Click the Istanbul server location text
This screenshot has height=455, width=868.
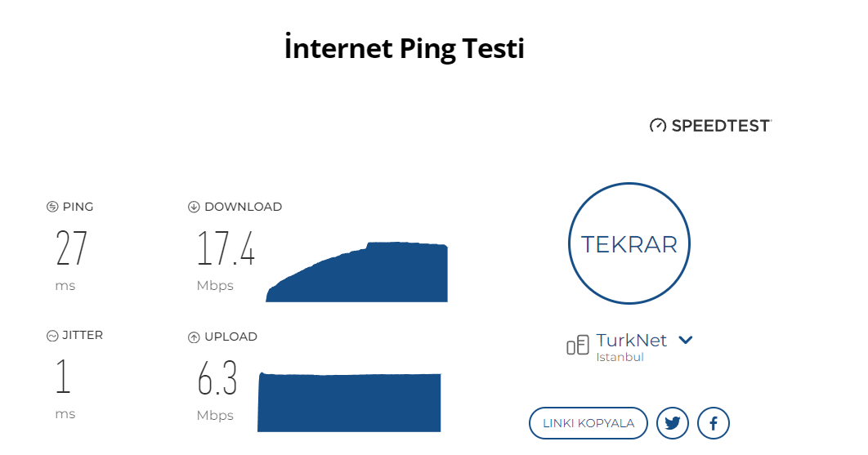[620, 357]
